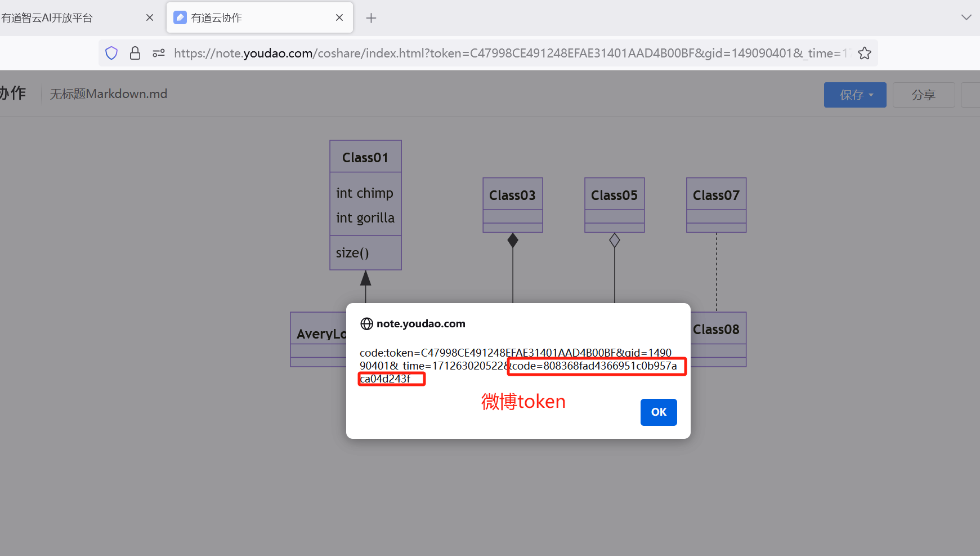Click the Class08 diagram box

(x=718, y=339)
